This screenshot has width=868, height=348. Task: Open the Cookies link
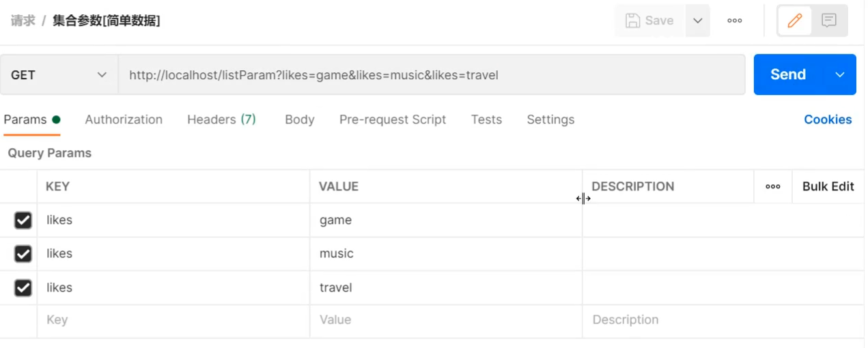coord(828,119)
